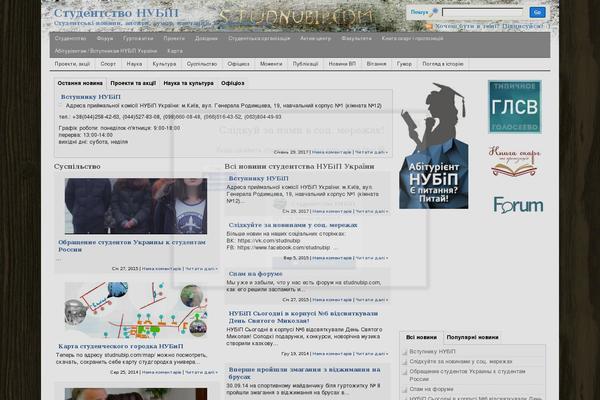This screenshot has width=600, height=400.
Task: Switch to the 'Остання новина' tab
Action: [x=80, y=83]
